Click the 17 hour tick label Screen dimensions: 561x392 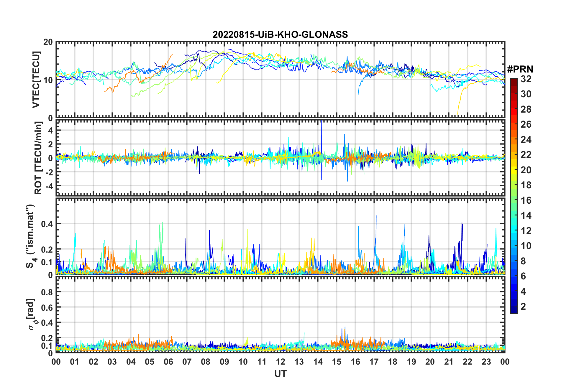(x=374, y=362)
